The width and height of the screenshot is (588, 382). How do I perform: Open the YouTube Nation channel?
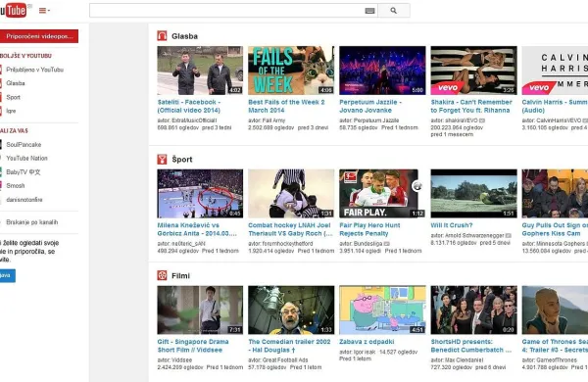point(26,159)
